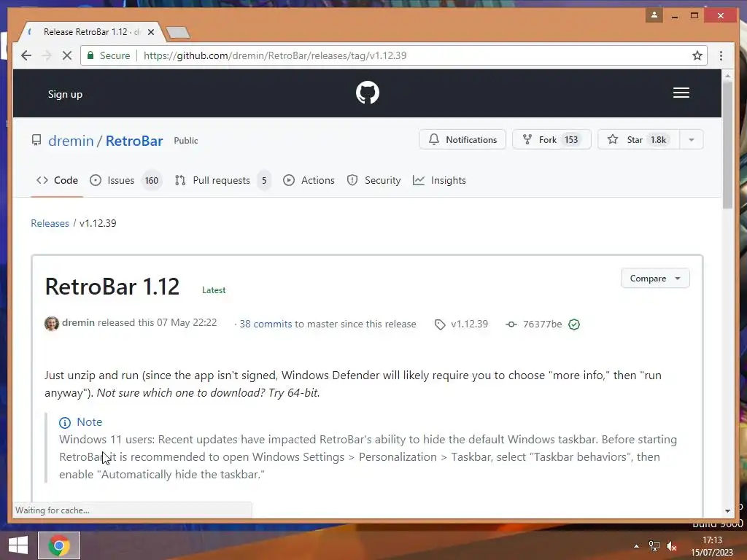The image size is (747, 560).
Task: Click the Windows Start button
Action: click(x=18, y=545)
